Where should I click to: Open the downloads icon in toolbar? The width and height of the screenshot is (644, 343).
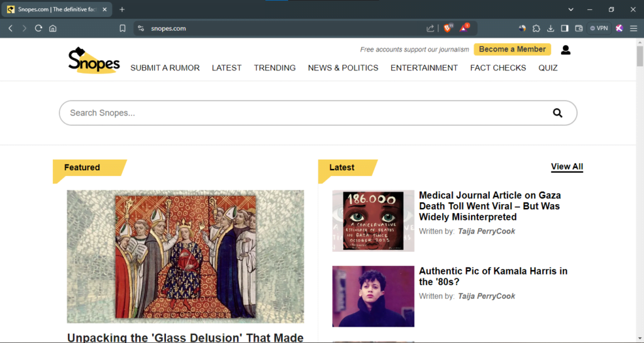point(550,28)
